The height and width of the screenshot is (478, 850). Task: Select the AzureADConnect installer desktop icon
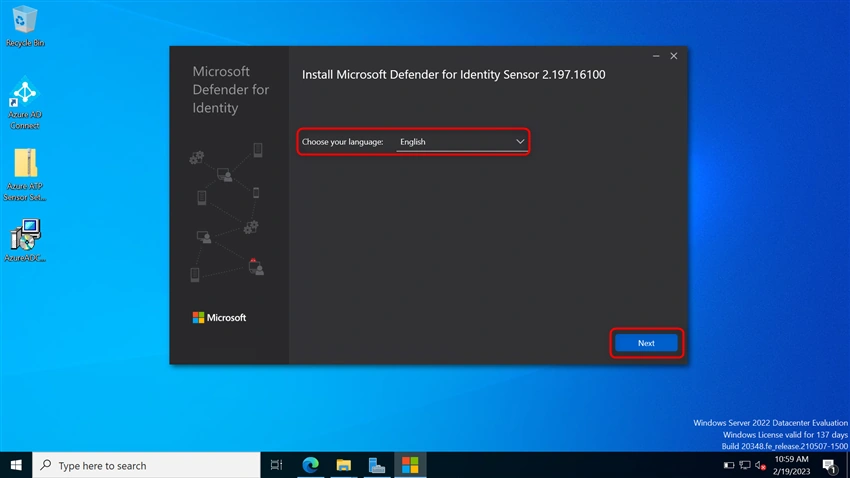click(x=24, y=241)
